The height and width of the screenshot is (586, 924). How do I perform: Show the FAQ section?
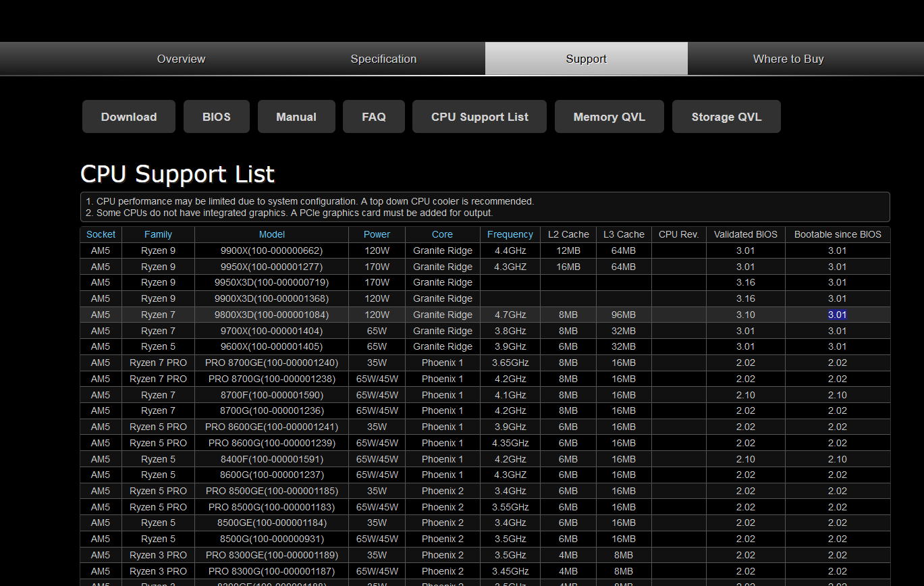(374, 117)
